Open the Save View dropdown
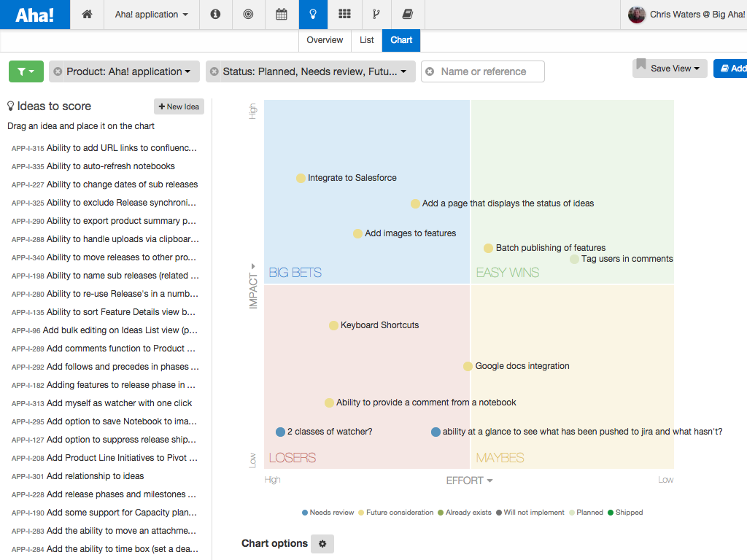Image resolution: width=747 pixels, height=560 pixels. tap(669, 68)
